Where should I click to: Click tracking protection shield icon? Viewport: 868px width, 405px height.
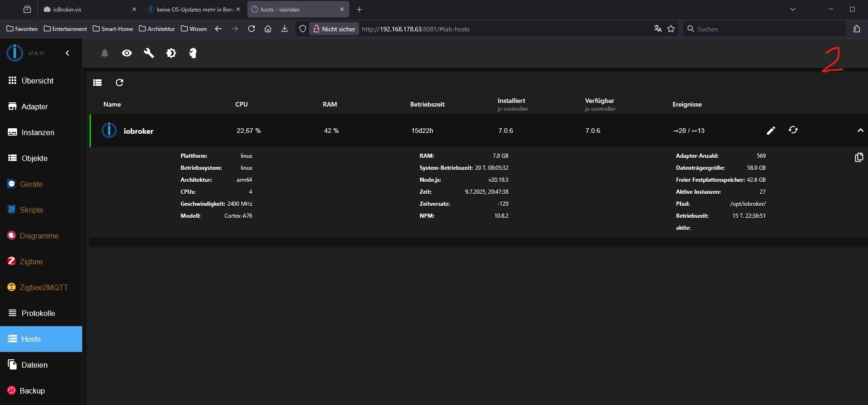pos(302,29)
